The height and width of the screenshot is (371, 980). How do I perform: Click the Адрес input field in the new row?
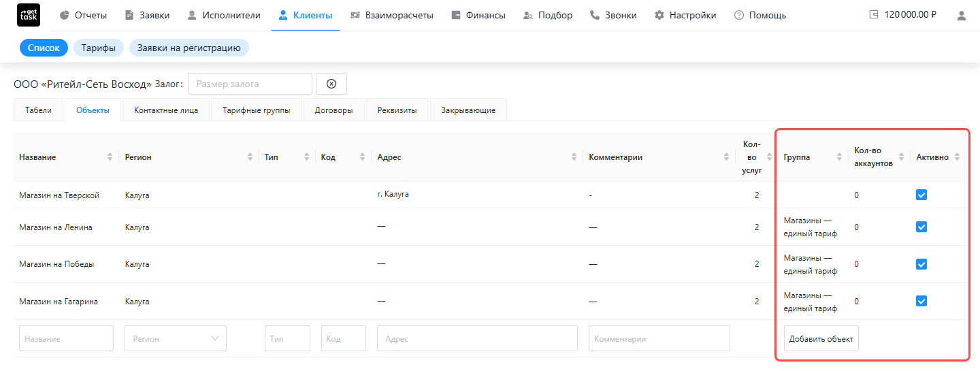coord(477,338)
